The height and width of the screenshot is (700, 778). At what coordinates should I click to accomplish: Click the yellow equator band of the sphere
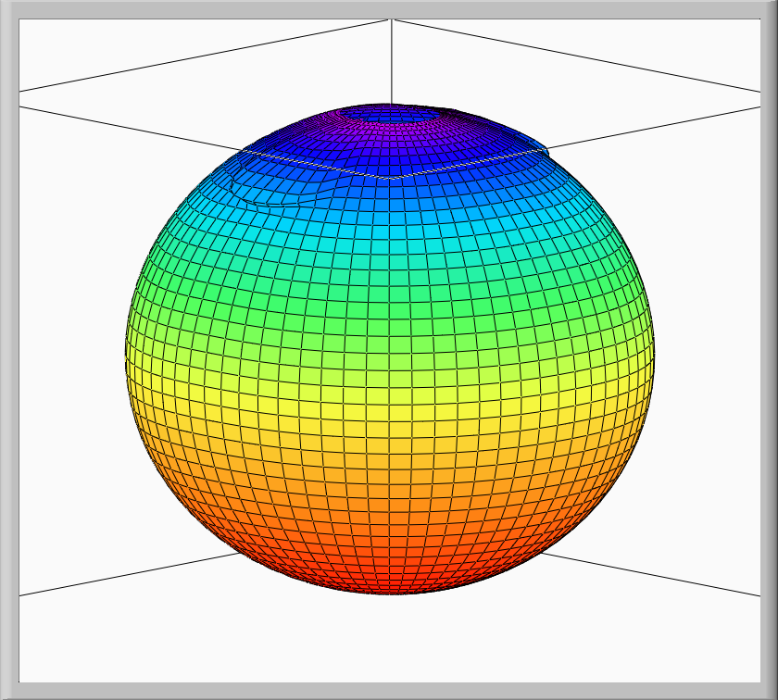pyautogui.click(x=389, y=398)
